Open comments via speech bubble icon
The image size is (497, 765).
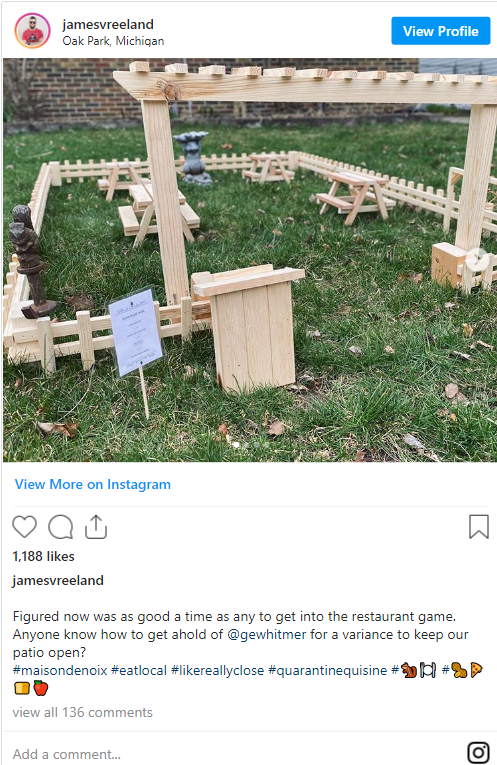pyautogui.click(x=60, y=527)
